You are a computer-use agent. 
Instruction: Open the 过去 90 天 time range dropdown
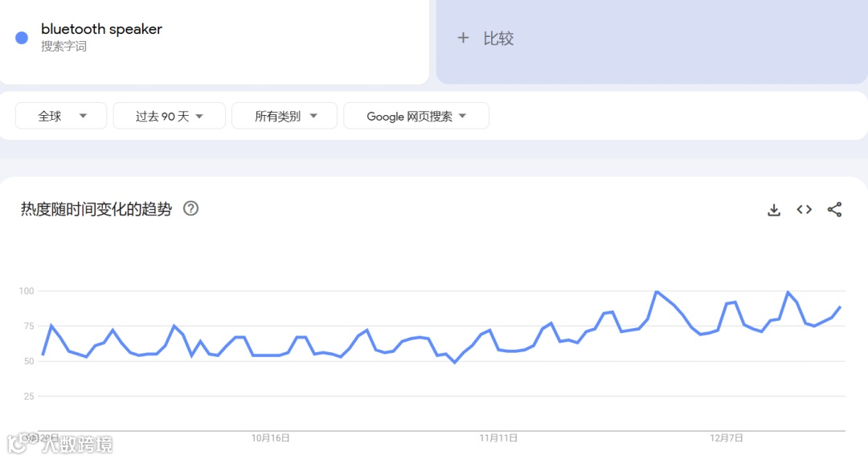(170, 116)
